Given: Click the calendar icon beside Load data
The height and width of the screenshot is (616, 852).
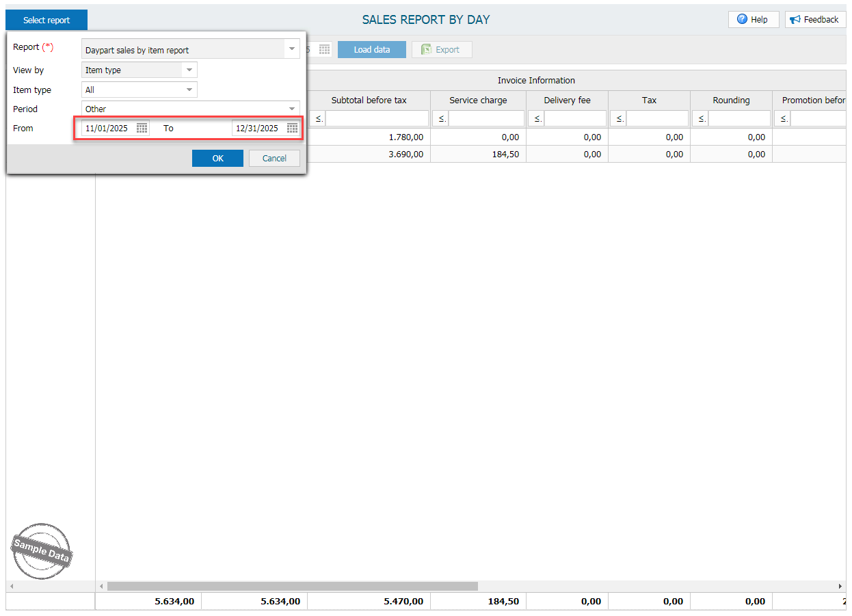Looking at the screenshot, I should (x=325, y=50).
